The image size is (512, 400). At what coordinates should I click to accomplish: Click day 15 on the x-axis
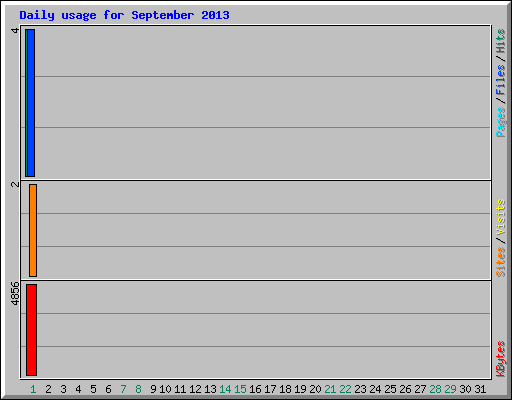coord(240,389)
